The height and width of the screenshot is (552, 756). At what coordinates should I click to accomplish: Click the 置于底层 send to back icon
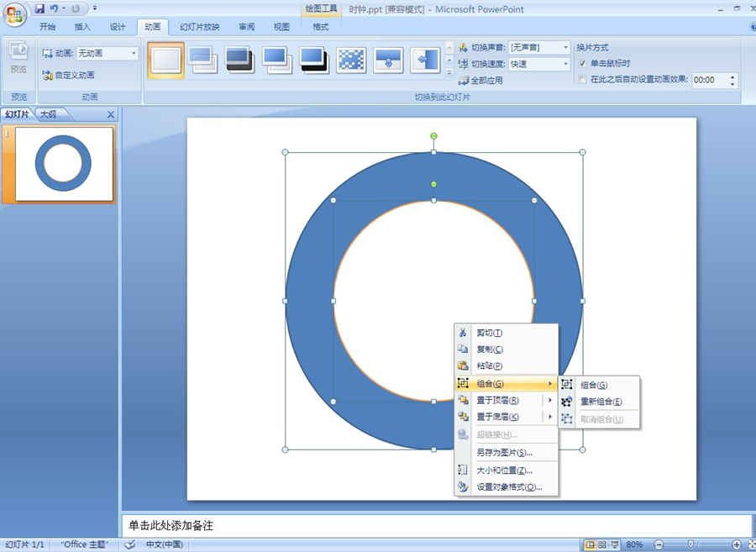click(463, 416)
